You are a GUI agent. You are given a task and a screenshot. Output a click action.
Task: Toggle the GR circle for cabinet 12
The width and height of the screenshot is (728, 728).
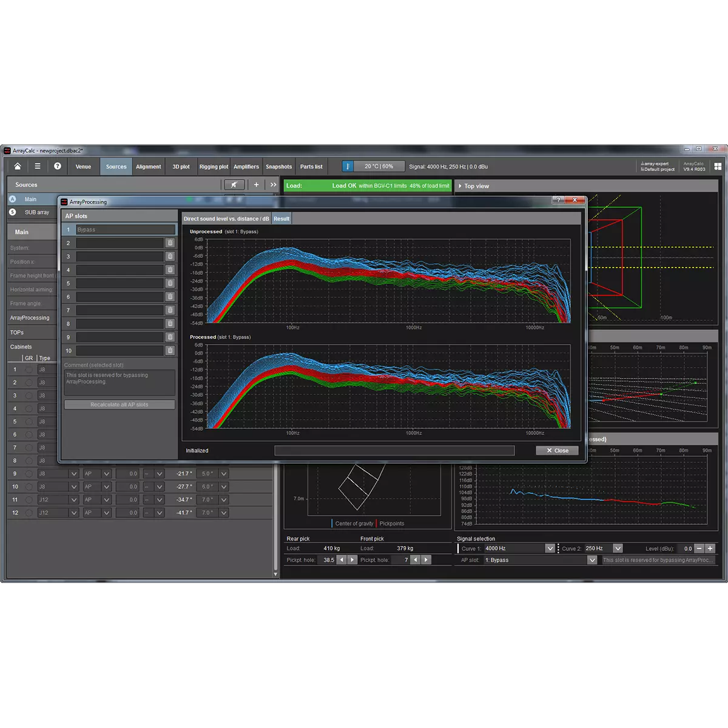(x=29, y=513)
